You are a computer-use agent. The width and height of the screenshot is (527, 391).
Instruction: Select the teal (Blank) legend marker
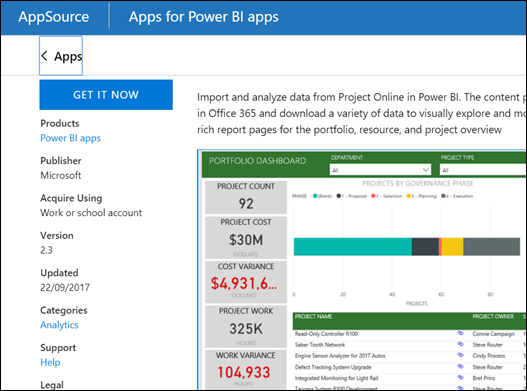pos(315,196)
